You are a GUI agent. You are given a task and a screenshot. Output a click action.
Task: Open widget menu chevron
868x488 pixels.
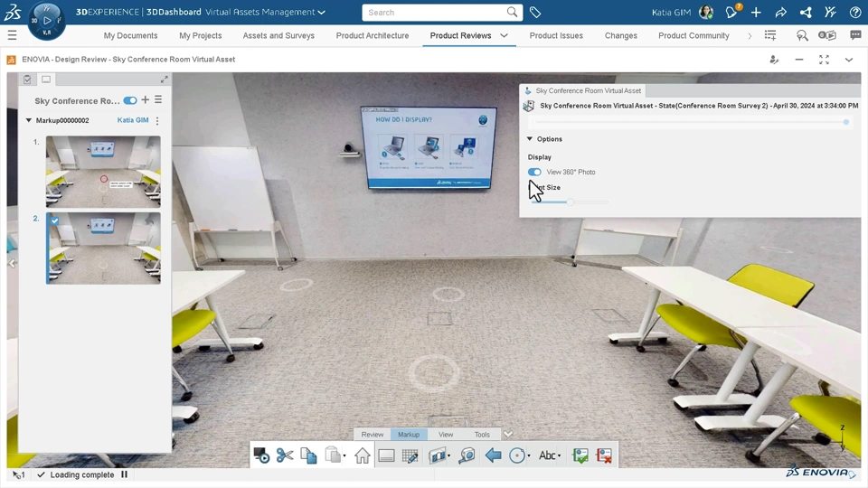[849, 60]
